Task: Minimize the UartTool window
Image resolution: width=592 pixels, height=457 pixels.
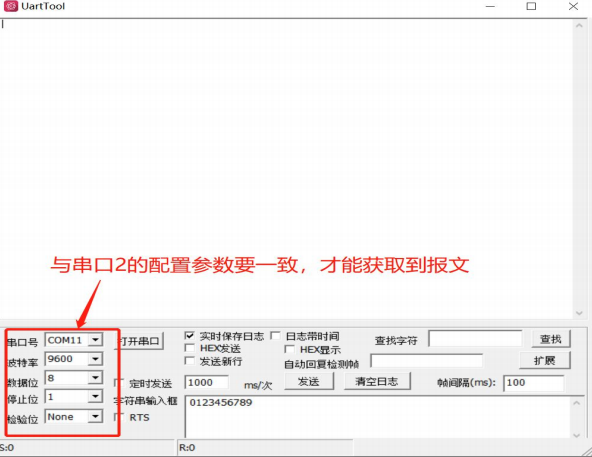Action: tap(490, 6)
